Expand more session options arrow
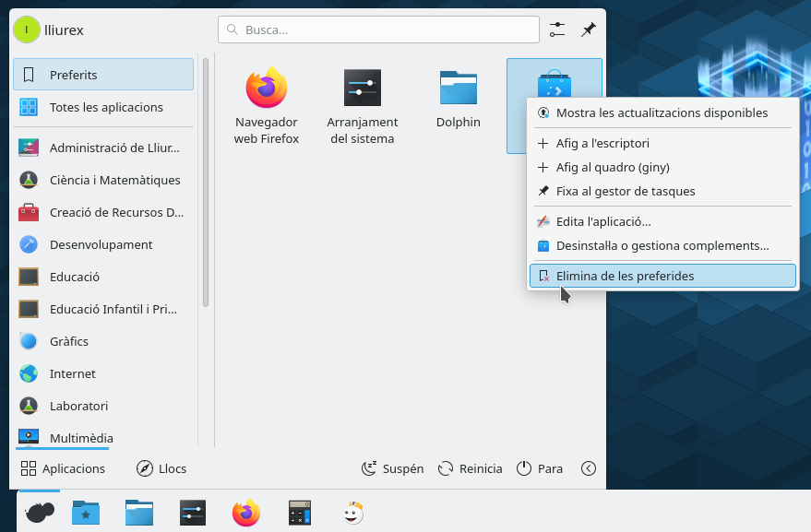The image size is (811, 532). pyautogui.click(x=588, y=468)
